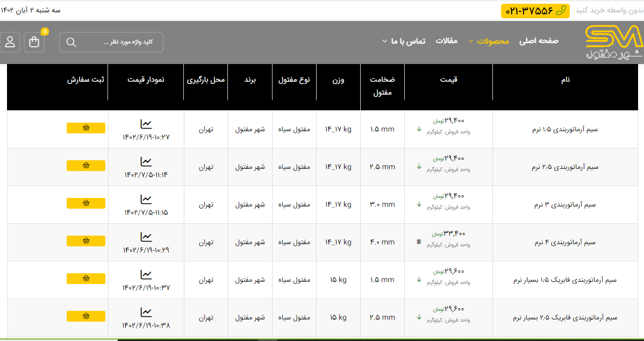The image size is (644, 341).
Task: Click the قیمت column header
Action: point(448,80)
